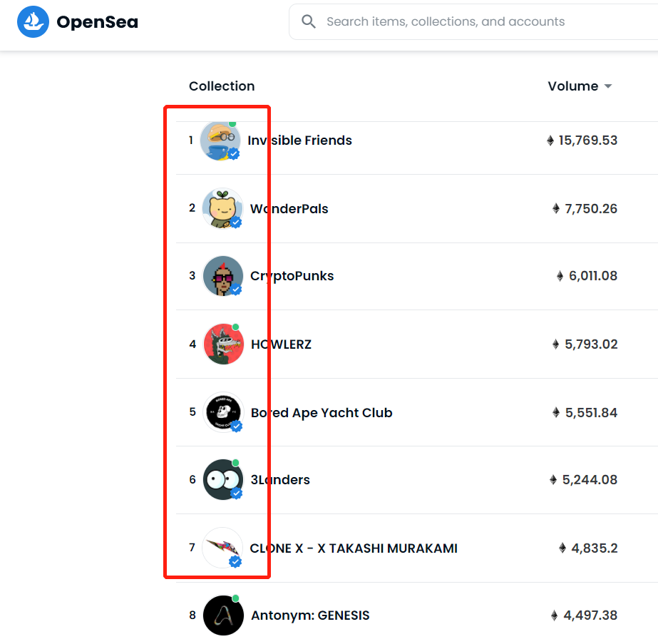
Task: Click the 3Landers eyes avatar
Action: click(223, 479)
